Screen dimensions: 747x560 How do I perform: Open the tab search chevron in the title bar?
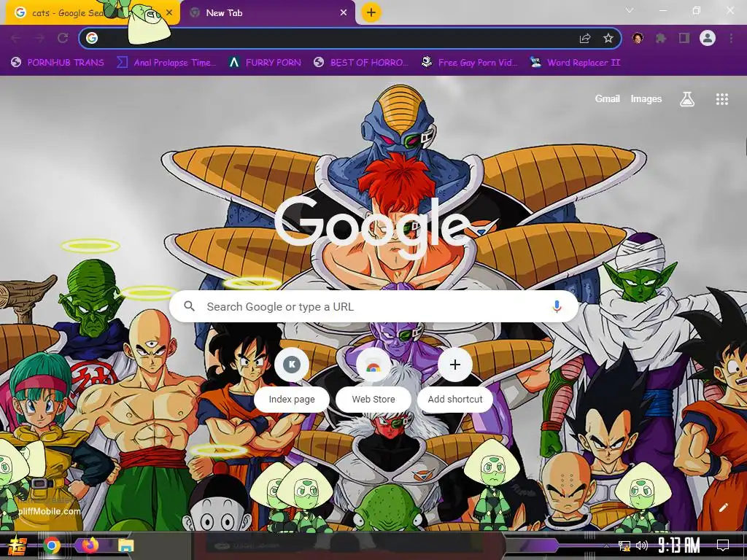click(x=630, y=10)
